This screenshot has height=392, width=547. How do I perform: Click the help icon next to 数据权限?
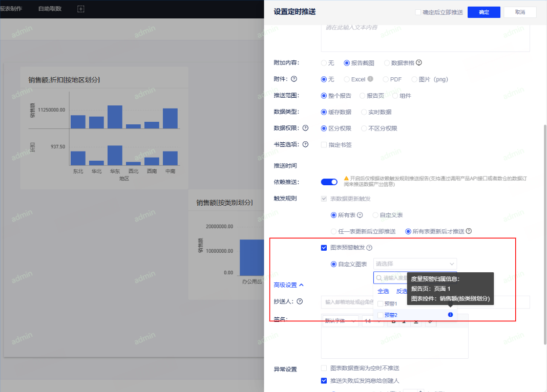coord(306,128)
